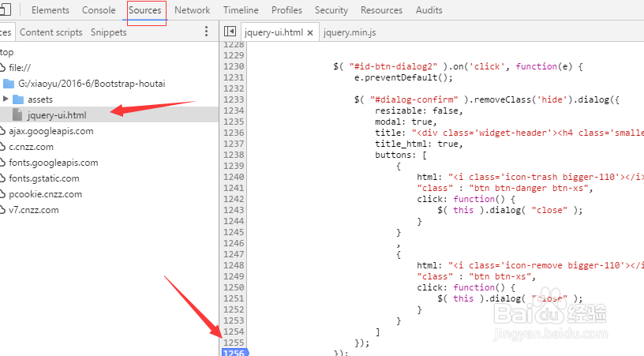Open the Elements panel tab
The width and height of the screenshot is (644, 356).
[x=50, y=10]
